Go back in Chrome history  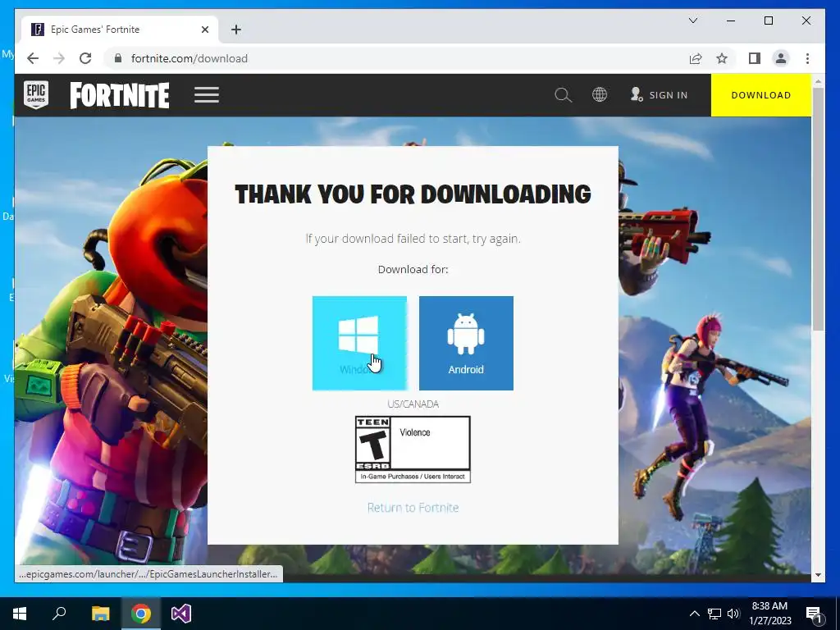(x=33, y=58)
